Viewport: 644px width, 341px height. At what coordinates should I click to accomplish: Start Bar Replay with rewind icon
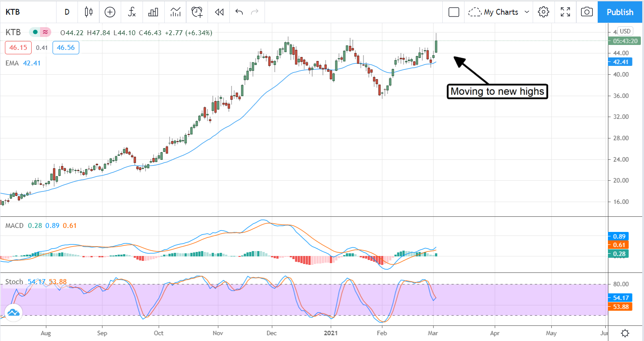(x=219, y=12)
